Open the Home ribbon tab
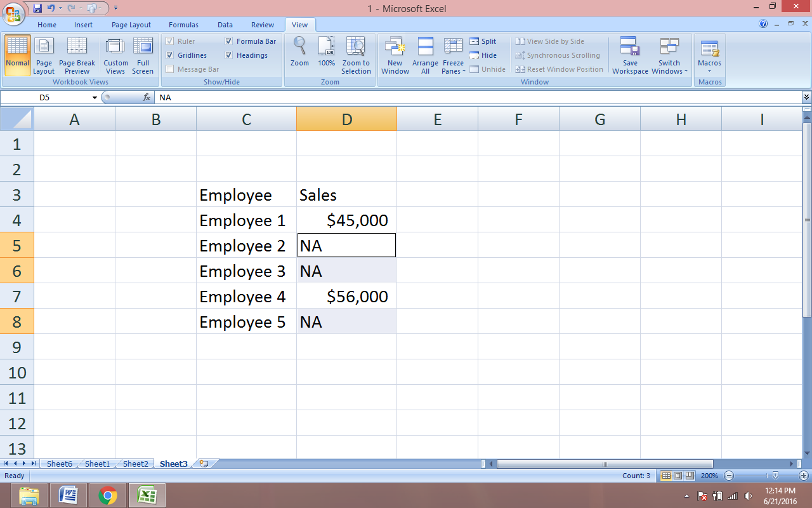 click(47, 25)
